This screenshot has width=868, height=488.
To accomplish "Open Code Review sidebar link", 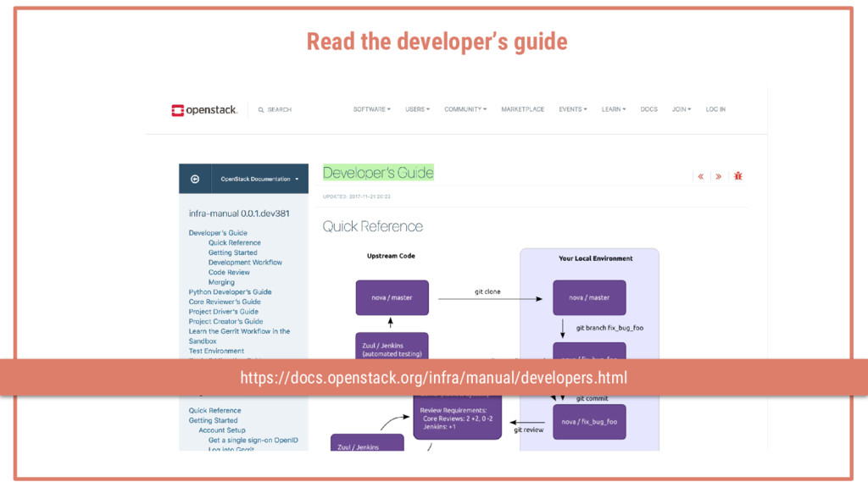I will pyautogui.click(x=229, y=272).
